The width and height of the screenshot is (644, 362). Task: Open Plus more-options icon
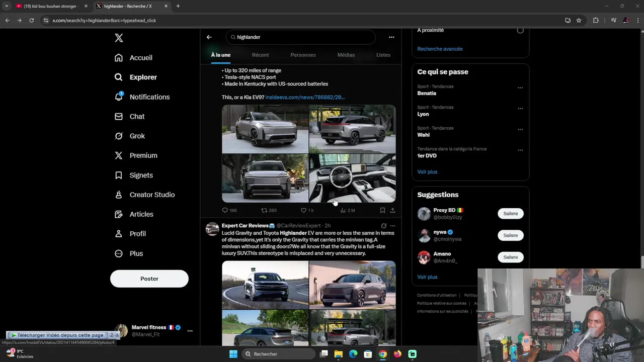point(119,253)
